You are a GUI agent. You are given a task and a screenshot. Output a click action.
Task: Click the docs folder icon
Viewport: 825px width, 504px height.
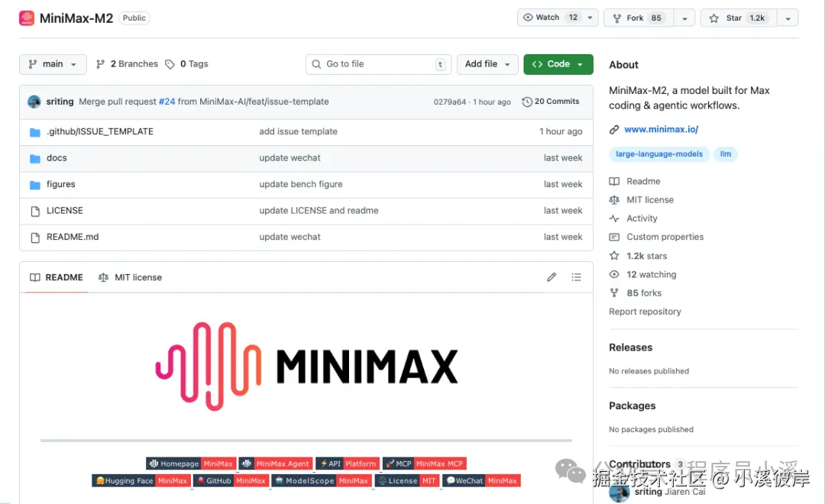tap(34, 158)
